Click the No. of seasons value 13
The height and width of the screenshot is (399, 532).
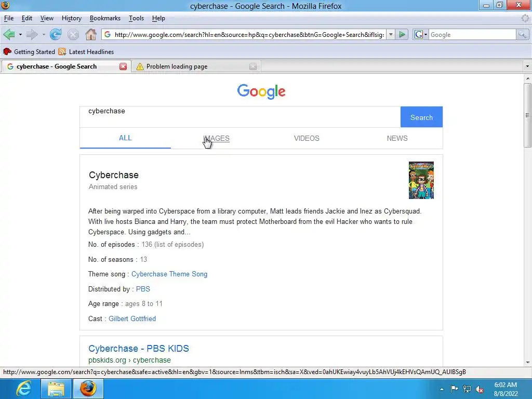click(143, 260)
